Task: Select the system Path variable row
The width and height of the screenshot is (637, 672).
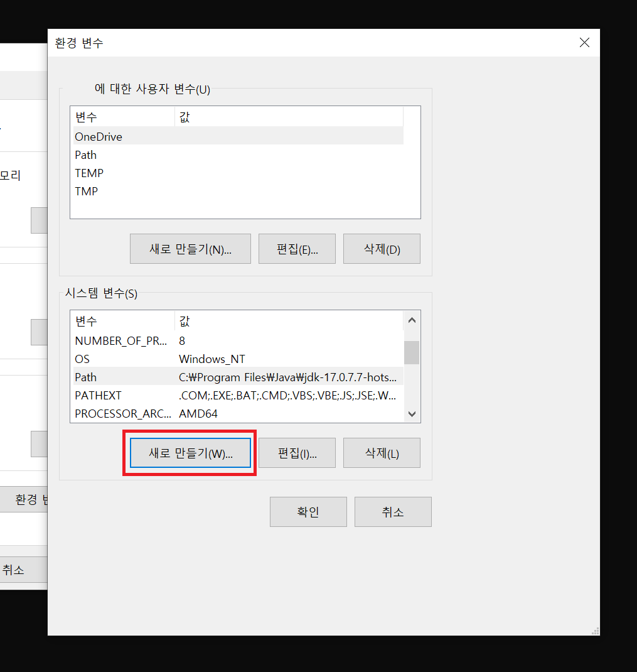Action: pyautogui.click(x=238, y=377)
